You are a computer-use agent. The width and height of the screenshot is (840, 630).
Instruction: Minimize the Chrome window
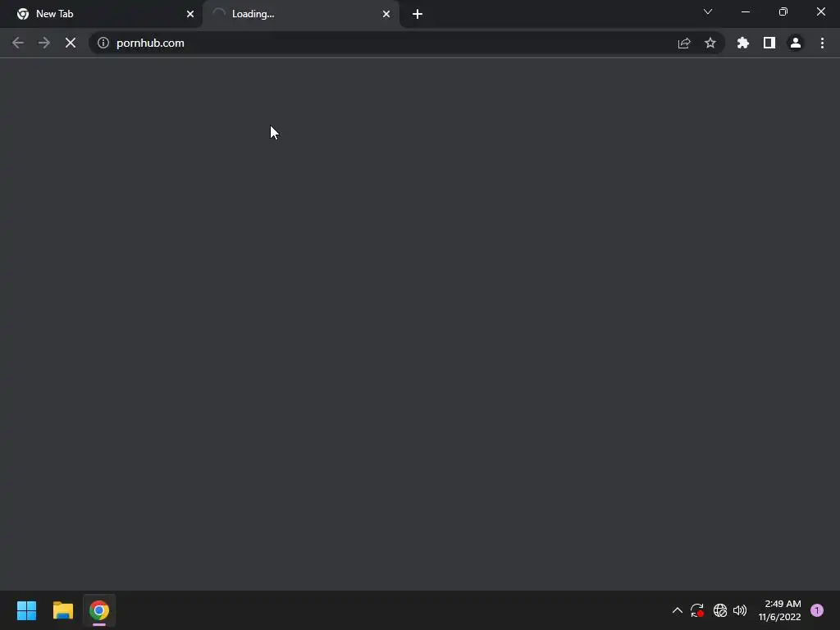pos(745,11)
